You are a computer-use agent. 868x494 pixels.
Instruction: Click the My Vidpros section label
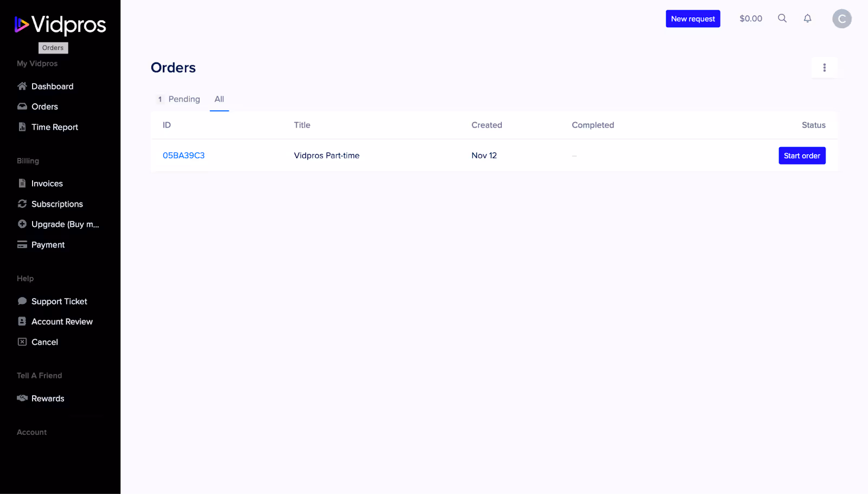coord(37,64)
